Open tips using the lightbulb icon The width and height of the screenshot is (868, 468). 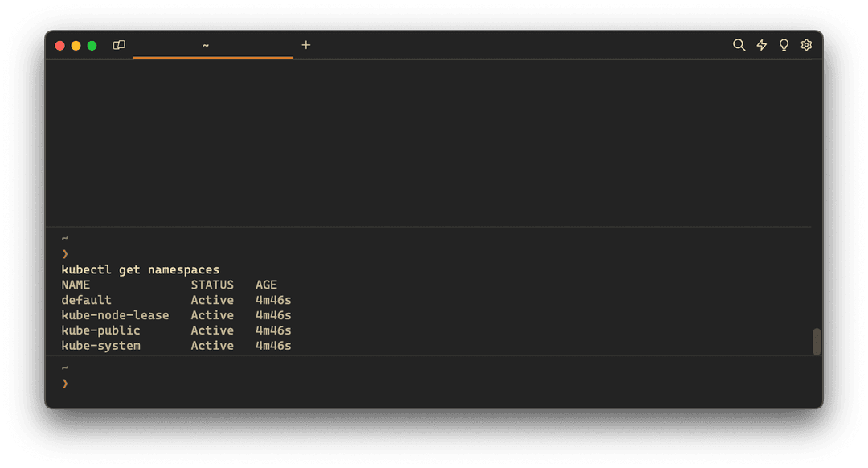[784, 45]
